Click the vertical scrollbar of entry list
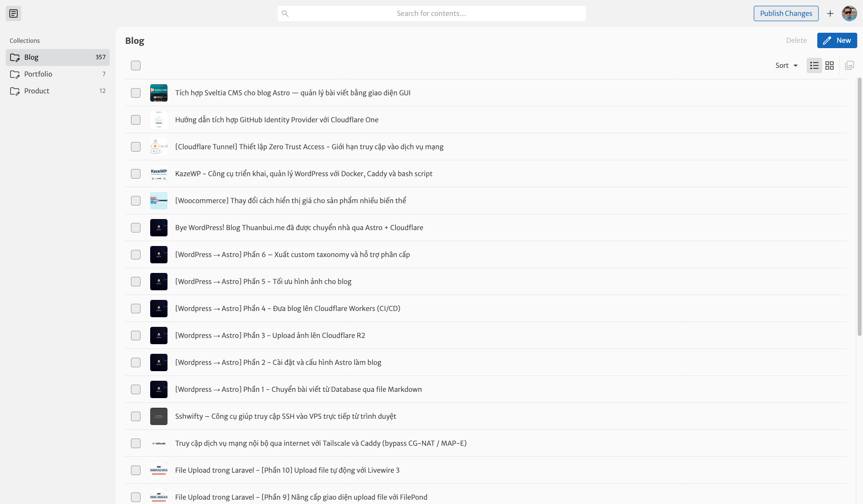 860,207
